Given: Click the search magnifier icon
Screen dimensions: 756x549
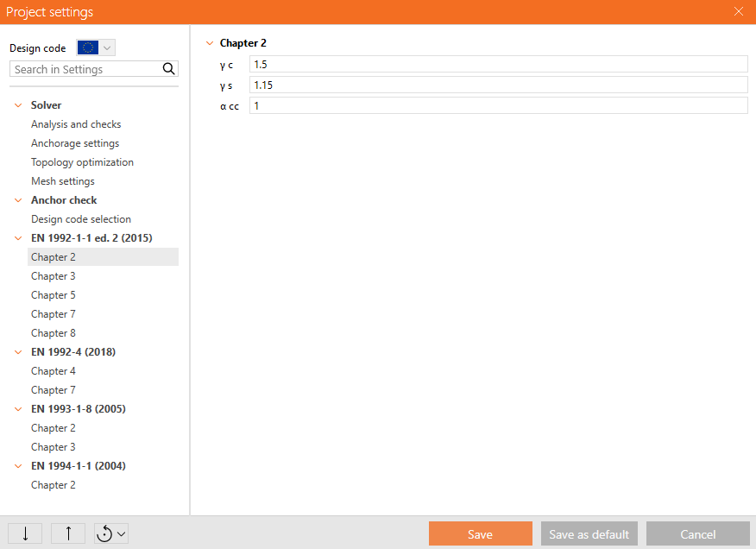Looking at the screenshot, I should click(x=169, y=69).
